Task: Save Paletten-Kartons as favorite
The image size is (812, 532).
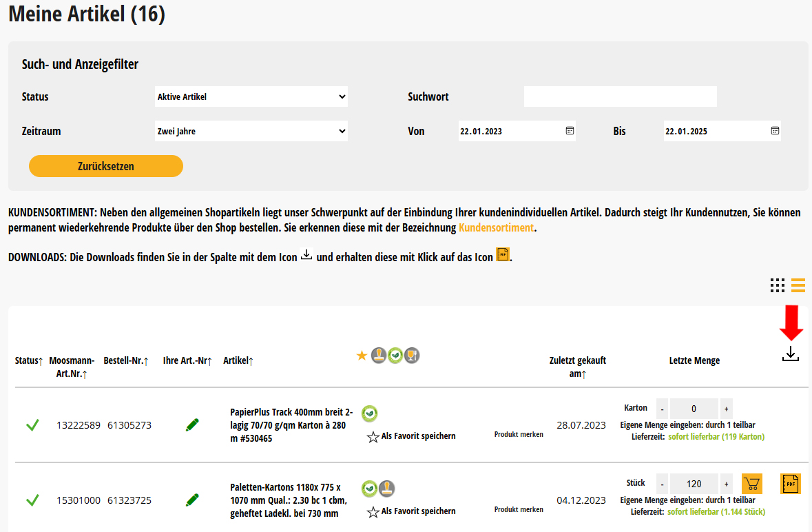Action: (x=411, y=511)
